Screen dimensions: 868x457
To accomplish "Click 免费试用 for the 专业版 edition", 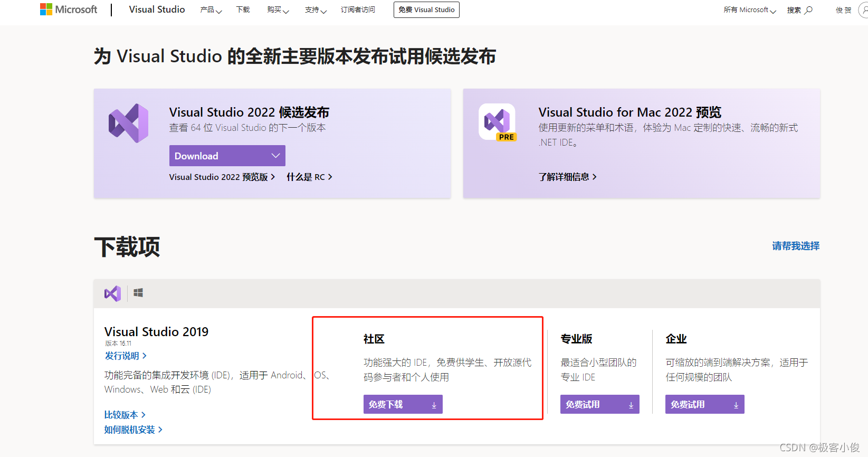I will [600, 404].
